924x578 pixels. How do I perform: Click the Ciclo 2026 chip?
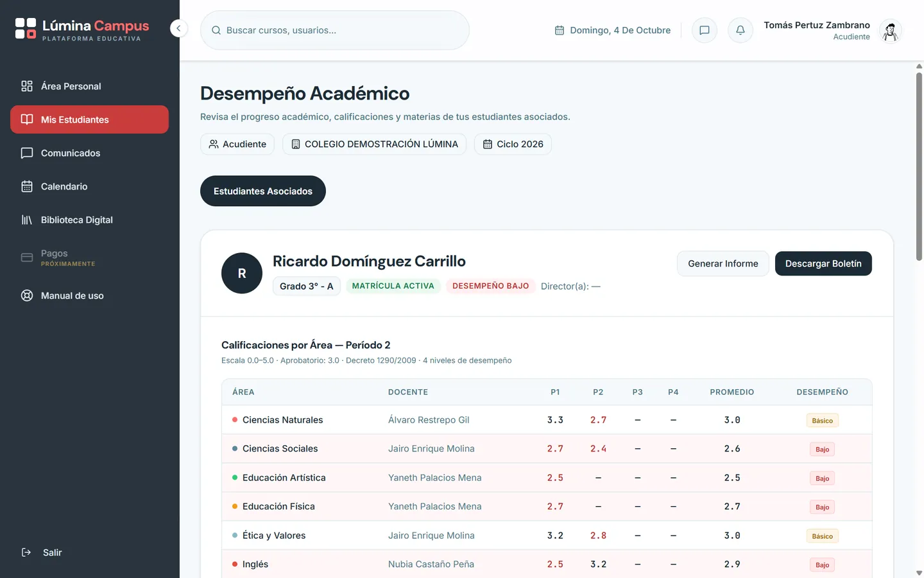[x=513, y=144]
